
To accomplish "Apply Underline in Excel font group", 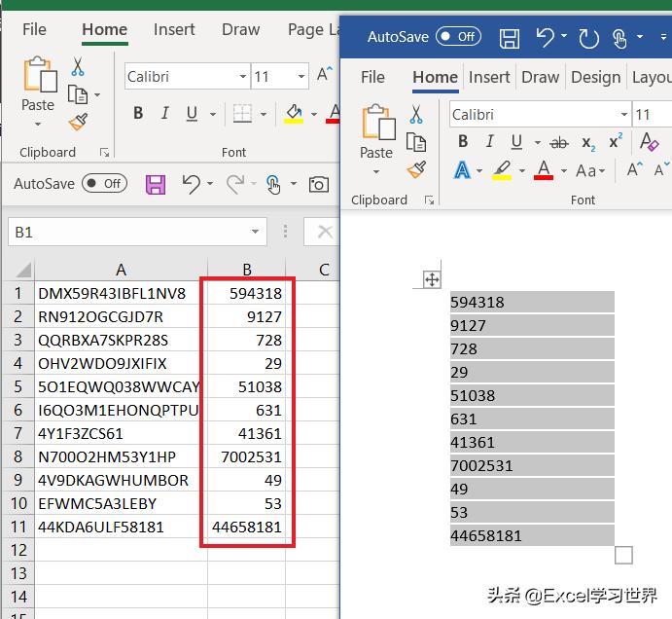I will [x=192, y=113].
